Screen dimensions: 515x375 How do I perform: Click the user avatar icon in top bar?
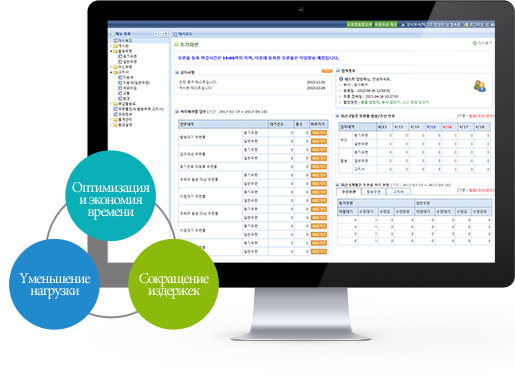point(403,25)
